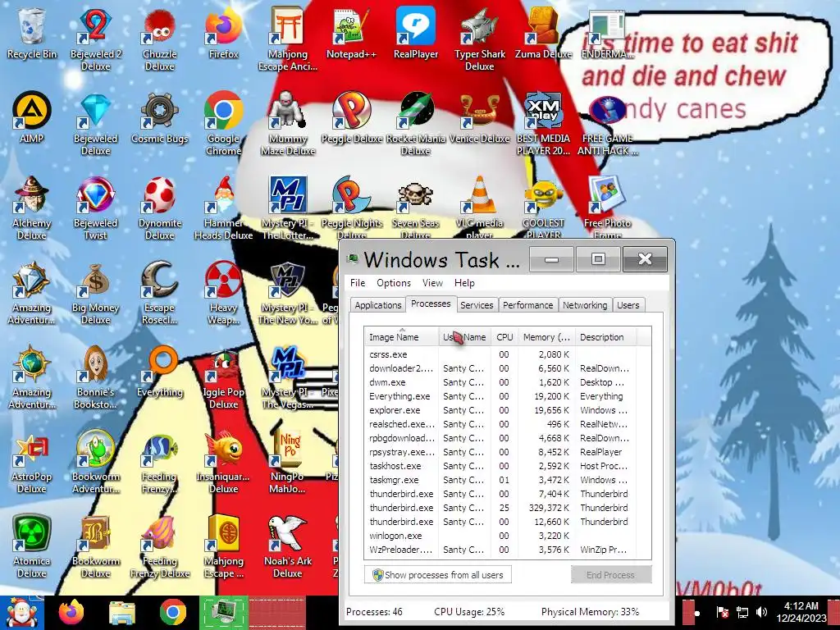Maximize the Windows Task Manager window
Viewport: 840px width, 630px height.
598,260
